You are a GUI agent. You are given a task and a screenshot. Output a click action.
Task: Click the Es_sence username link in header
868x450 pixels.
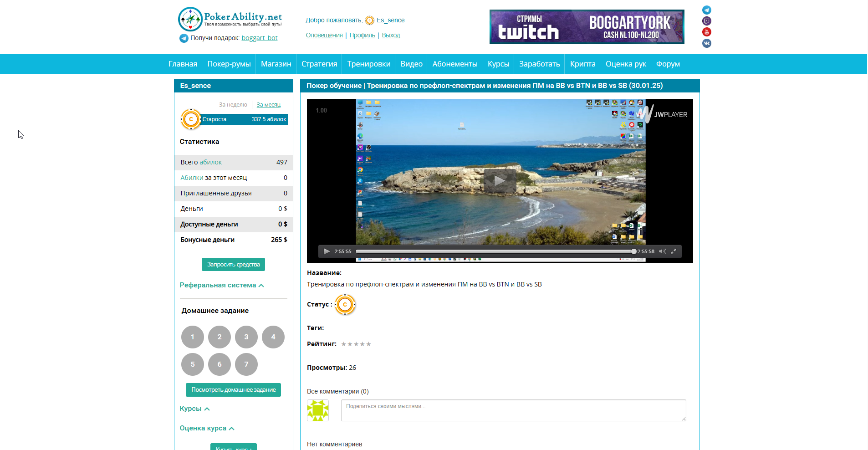pos(391,20)
